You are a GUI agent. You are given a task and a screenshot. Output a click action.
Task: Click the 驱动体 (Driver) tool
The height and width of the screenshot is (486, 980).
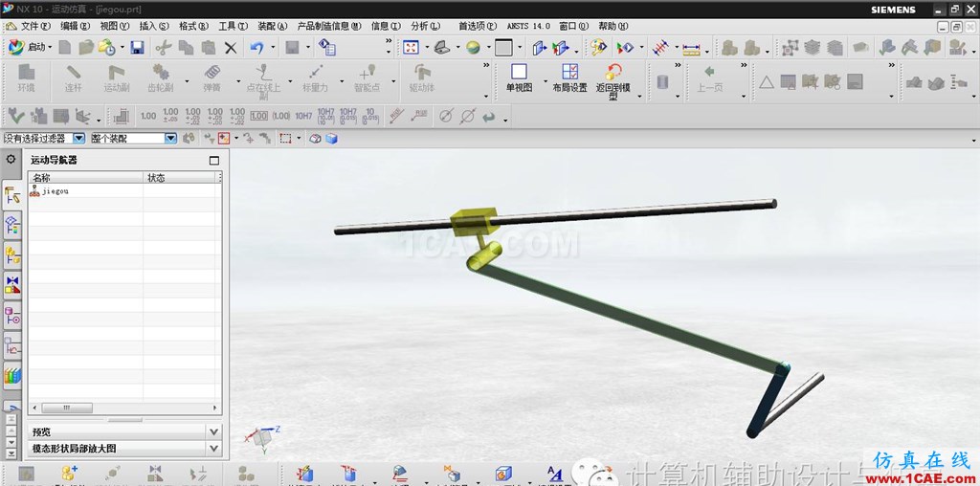[x=422, y=78]
